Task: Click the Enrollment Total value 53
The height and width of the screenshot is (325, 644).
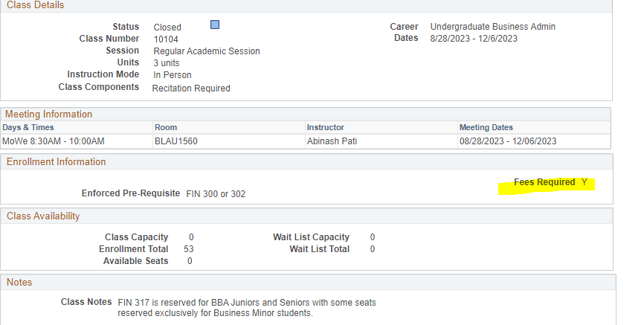Action: click(188, 249)
